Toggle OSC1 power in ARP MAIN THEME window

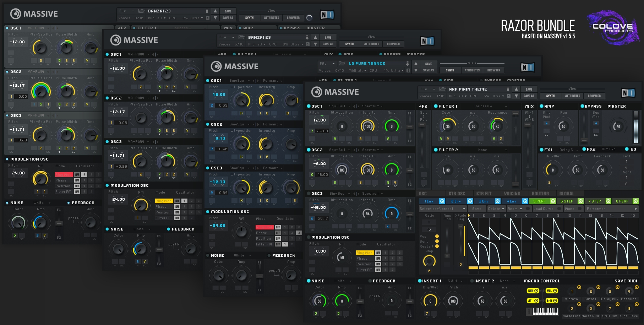click(309, 106)
